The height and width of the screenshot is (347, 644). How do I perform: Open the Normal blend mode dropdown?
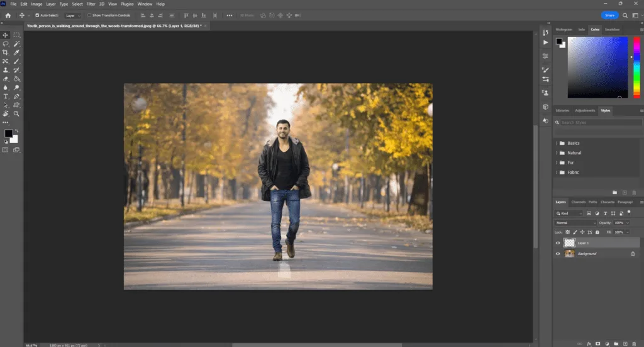pyautogui.click(x=575, y=223)
